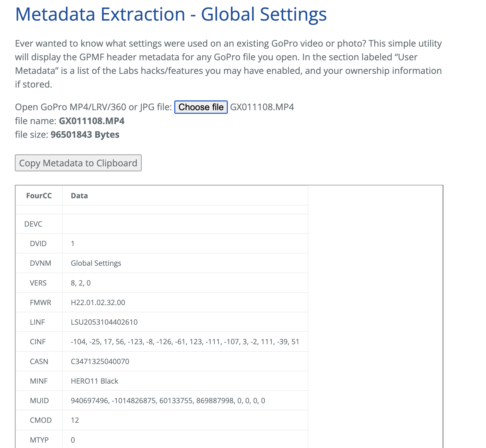Click firmware version H22.01.02.32.00
Screen dimensions: 486x448
point(98,303)
